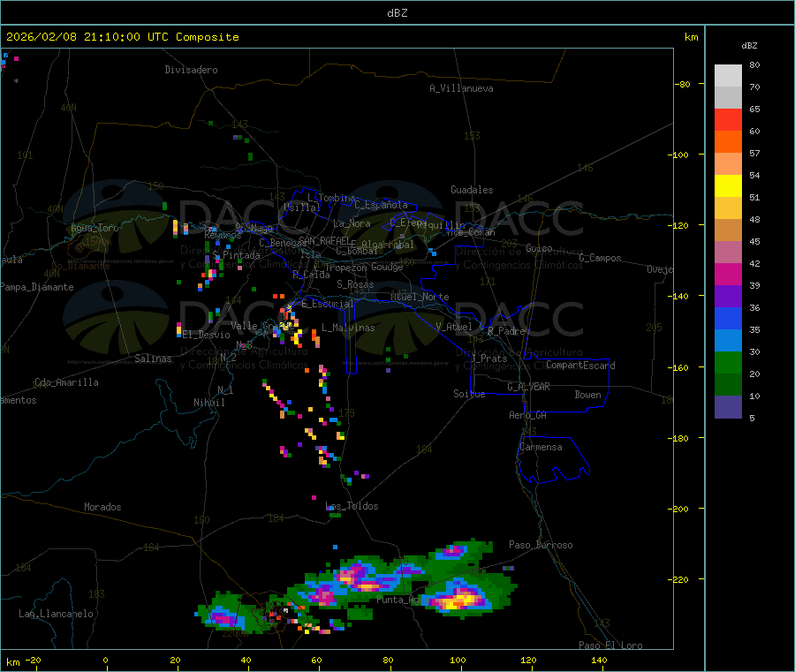The width and height of the screenshot is (795, 672).
Task: Click the L_Malvinas map label
Action: coord(348,328)
